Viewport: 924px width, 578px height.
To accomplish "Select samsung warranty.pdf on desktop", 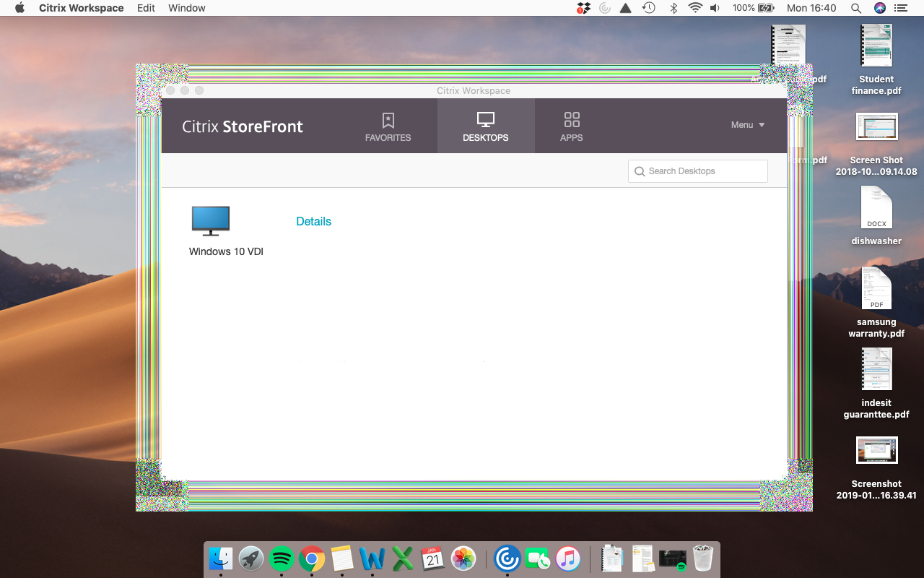I will [876, 302].
